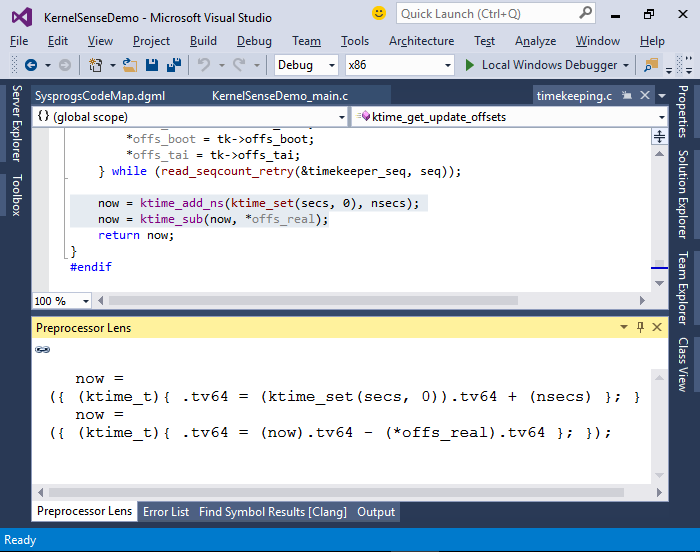Open the Tools menu
This screenshot has height=552, width=700.
(x=355, y=41)
